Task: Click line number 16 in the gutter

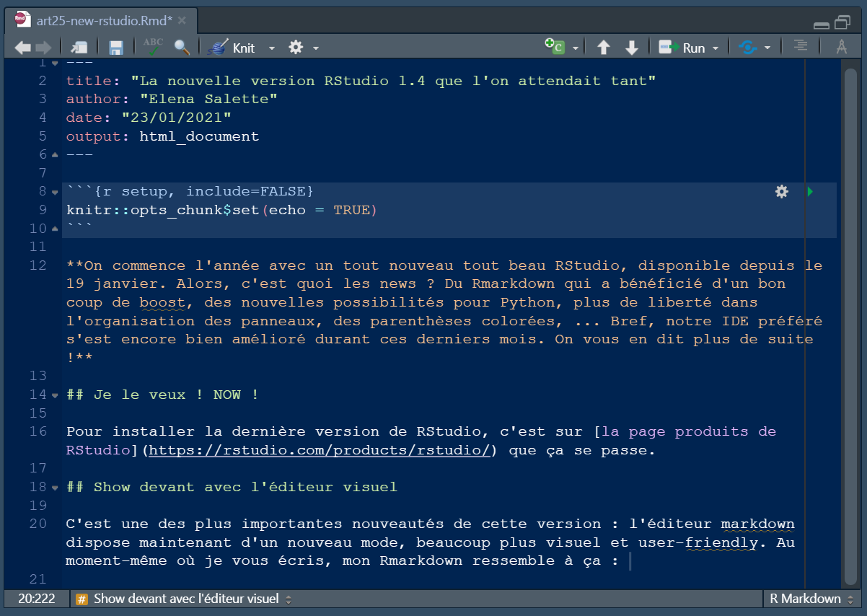Action: coord(38,431)
